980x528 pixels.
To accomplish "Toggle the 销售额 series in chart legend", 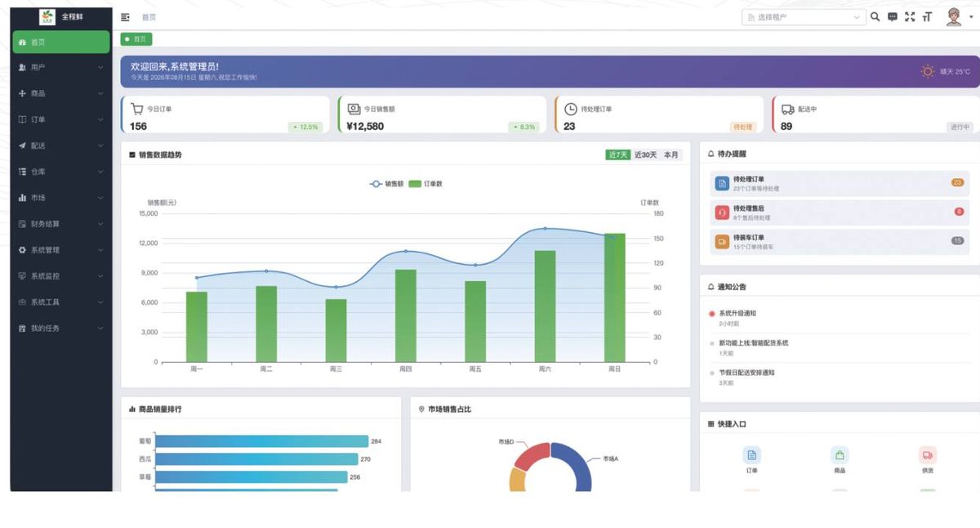I will pos(387,184).
